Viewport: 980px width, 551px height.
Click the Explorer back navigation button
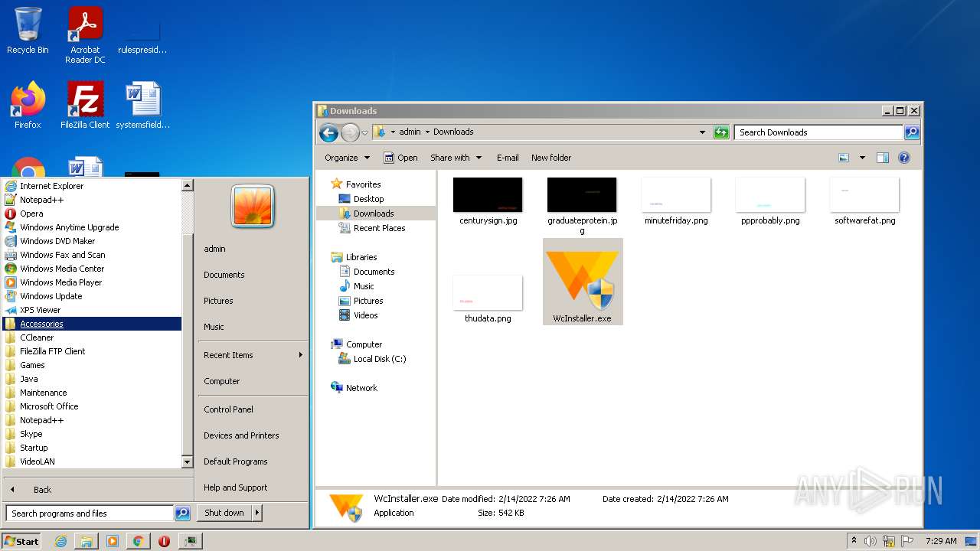328,132
